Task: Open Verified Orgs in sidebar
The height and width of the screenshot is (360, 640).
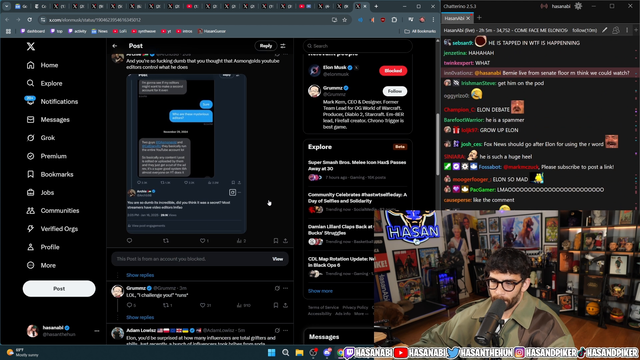Action: (x=52, y=229)
